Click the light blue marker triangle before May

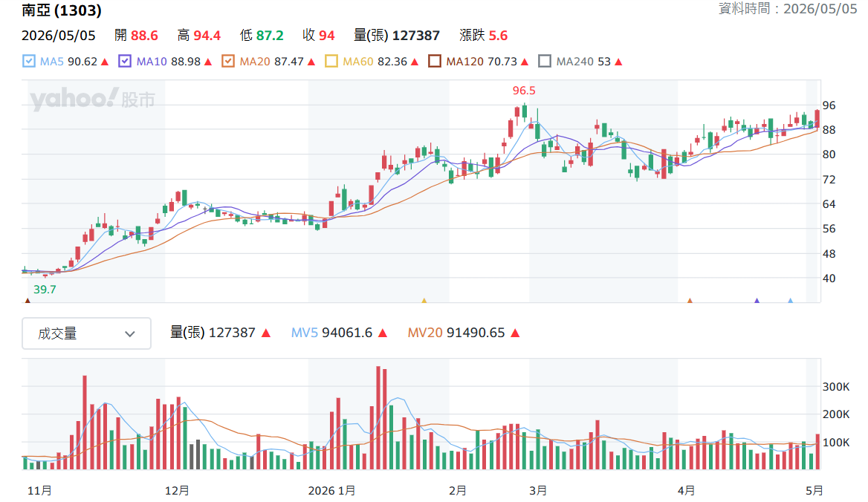coord(791,300)
